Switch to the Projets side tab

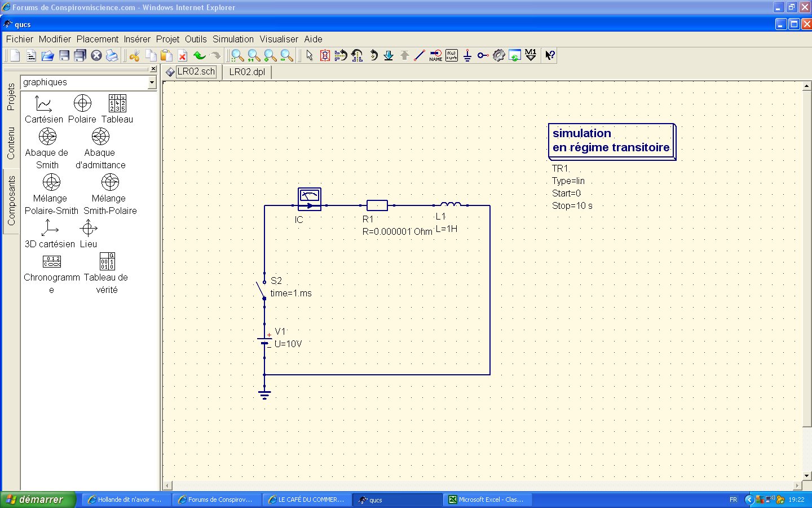11,97
